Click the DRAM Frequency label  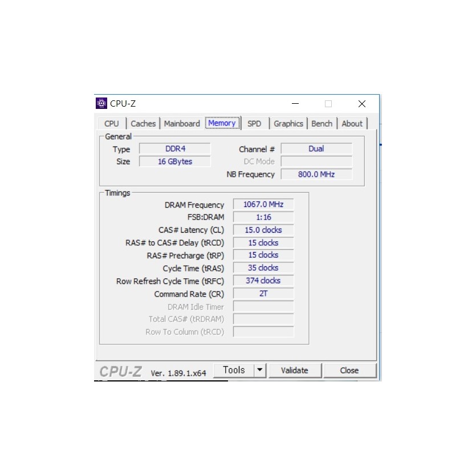tap(194, 205)
